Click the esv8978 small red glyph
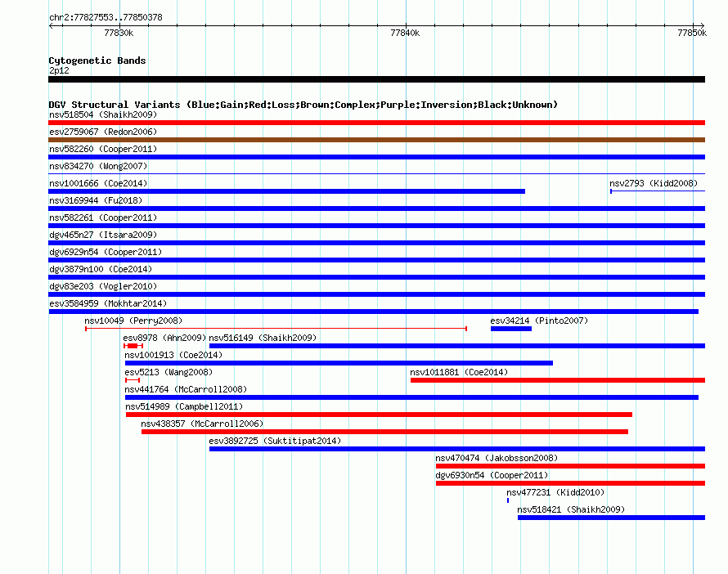 pyautogui.click(x=133, y=346)
